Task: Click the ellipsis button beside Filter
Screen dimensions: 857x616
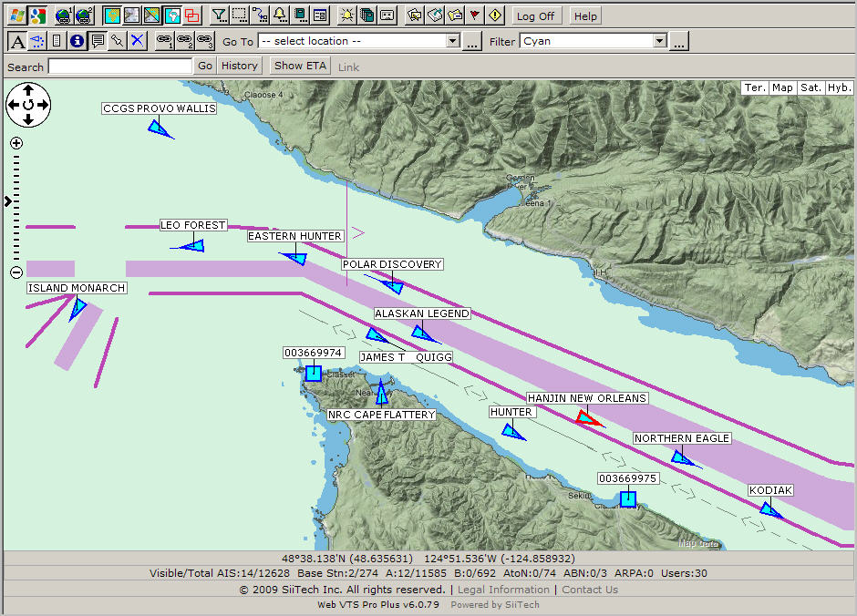Action: pos(679,42)
